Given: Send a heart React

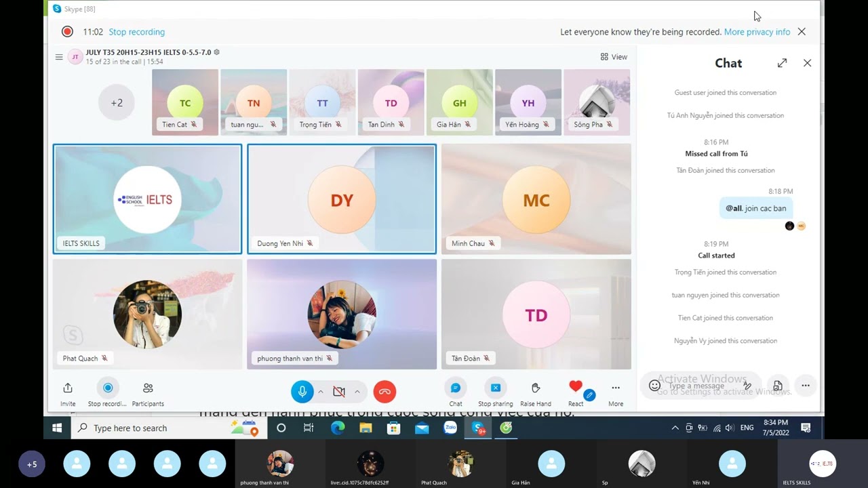Looking at the screenshot, I should pyautogui.click(x=575, y=386).
